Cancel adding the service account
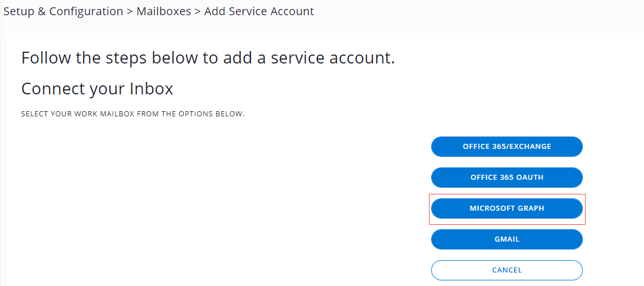Viewport: 644px width, 286px height. [506, 270]
